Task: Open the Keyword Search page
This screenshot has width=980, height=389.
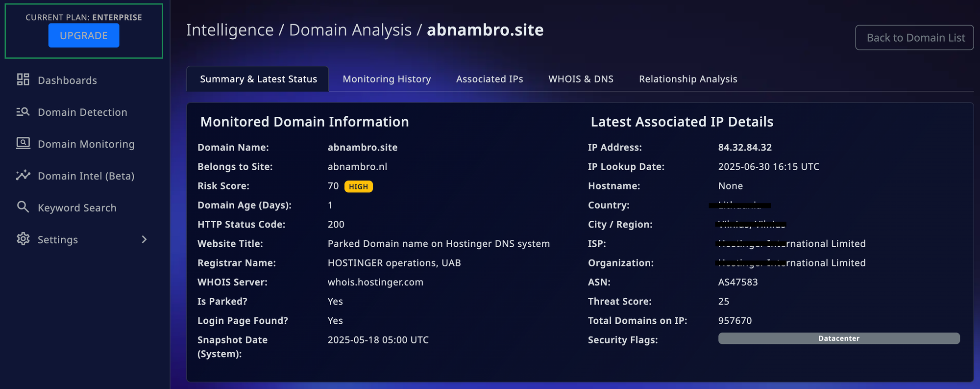Action: coord(77,208)
